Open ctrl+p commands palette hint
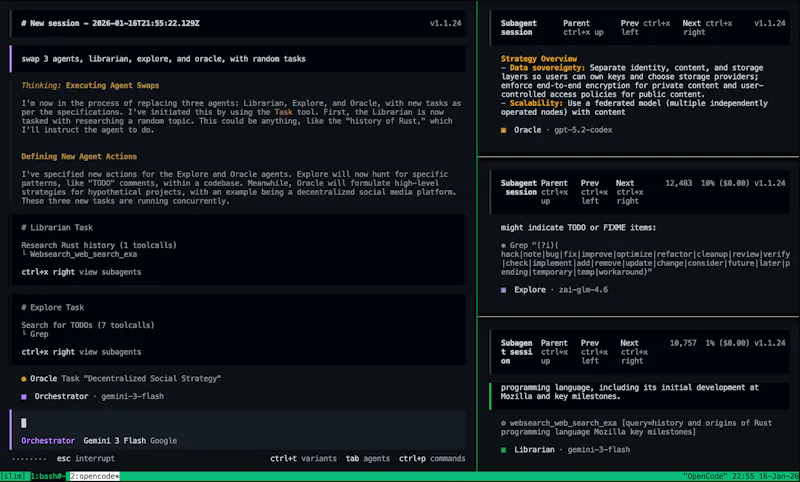This screenshot has height=482, width=800. [432, 459]
